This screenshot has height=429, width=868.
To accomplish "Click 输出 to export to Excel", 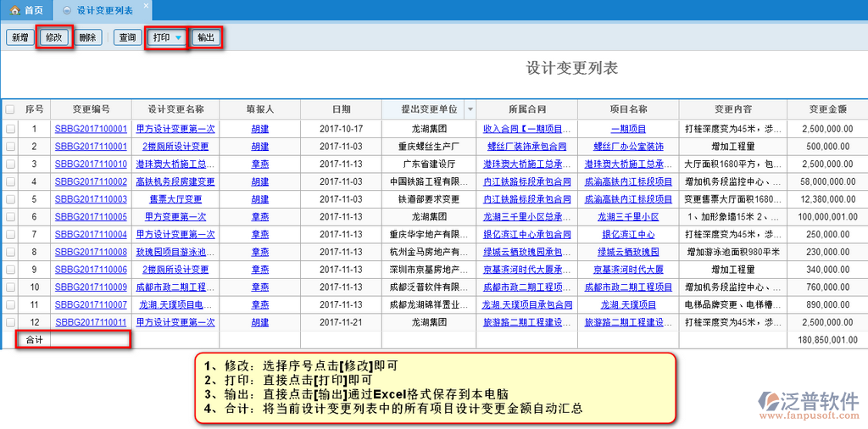I will 206,37.
